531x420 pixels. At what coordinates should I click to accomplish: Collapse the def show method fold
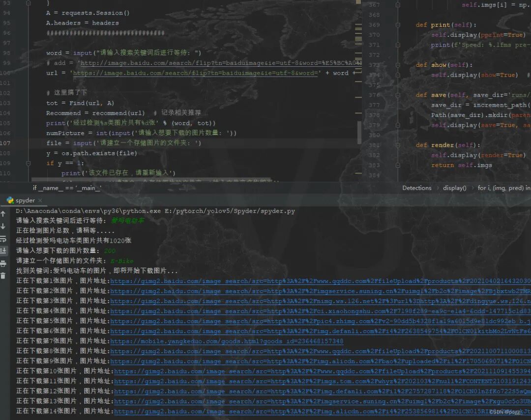[x=398, y=65]
